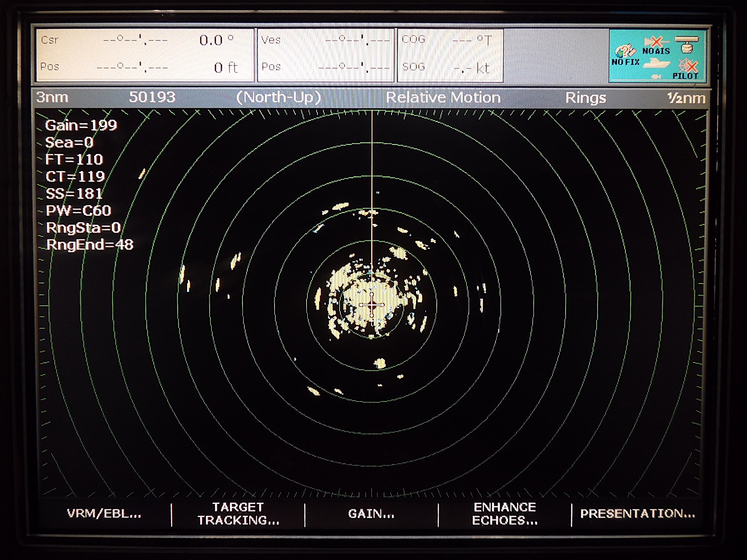This screenshot has width=747, height=560.
Task: Tap the NO FIX GPS status icon
Action: click(x=625, y=55)
